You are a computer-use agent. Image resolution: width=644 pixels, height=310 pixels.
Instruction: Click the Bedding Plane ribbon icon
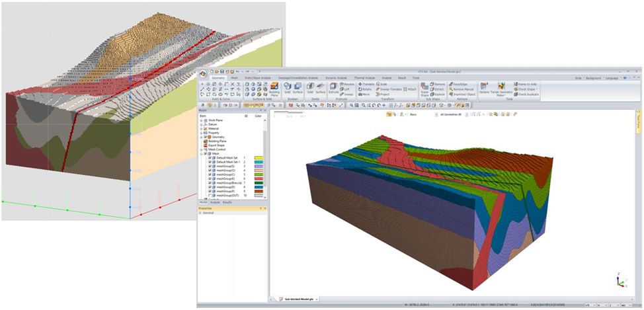click(x=274, y=89)
